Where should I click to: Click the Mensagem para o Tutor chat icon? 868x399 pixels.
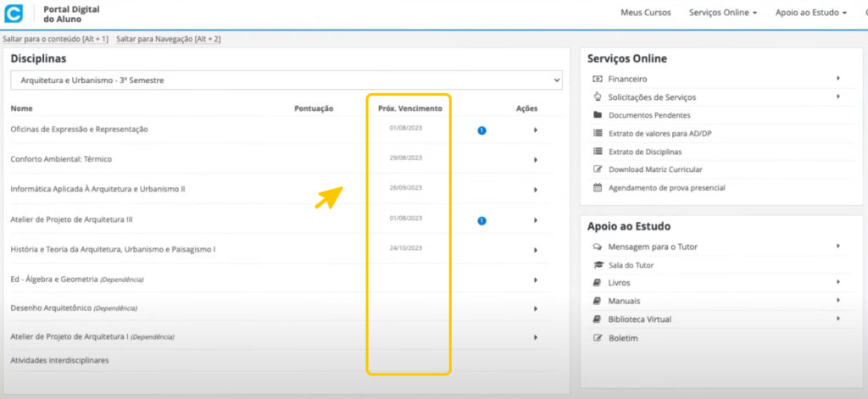(598, 247)
